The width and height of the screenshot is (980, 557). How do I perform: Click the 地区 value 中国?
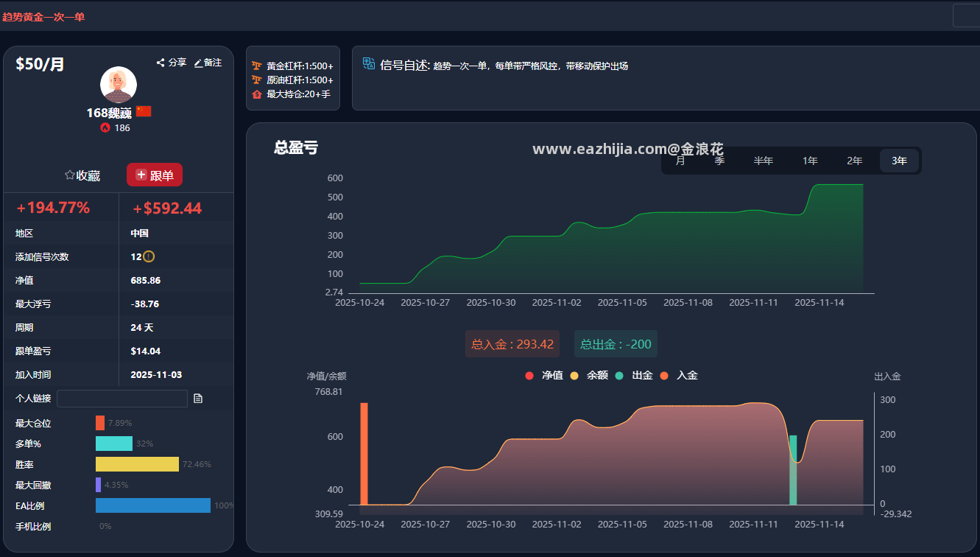[x=140, y=234]
